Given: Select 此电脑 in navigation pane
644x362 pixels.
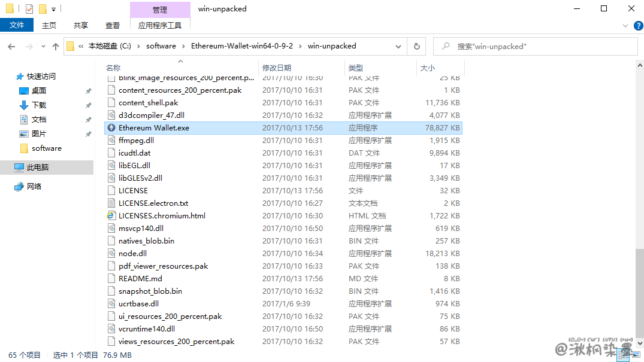Looking at the screenshot, I should coord(38,168).
